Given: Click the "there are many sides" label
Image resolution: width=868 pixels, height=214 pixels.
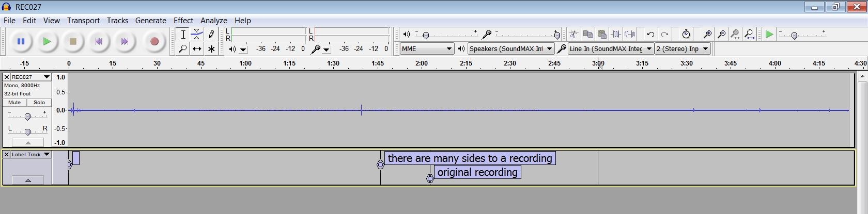Looking at the screenshot, I should tap(470, 158).
